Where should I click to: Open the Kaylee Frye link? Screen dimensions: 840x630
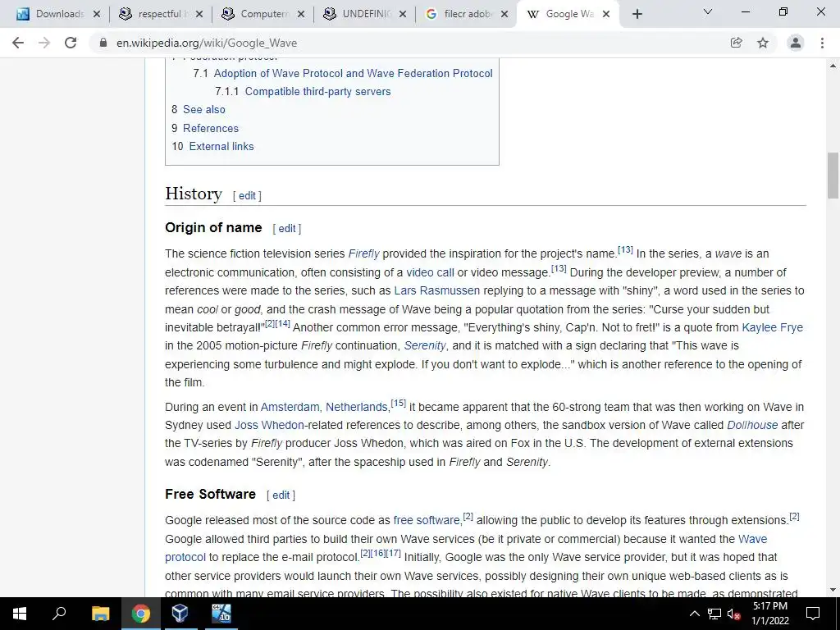coord(773,327)
